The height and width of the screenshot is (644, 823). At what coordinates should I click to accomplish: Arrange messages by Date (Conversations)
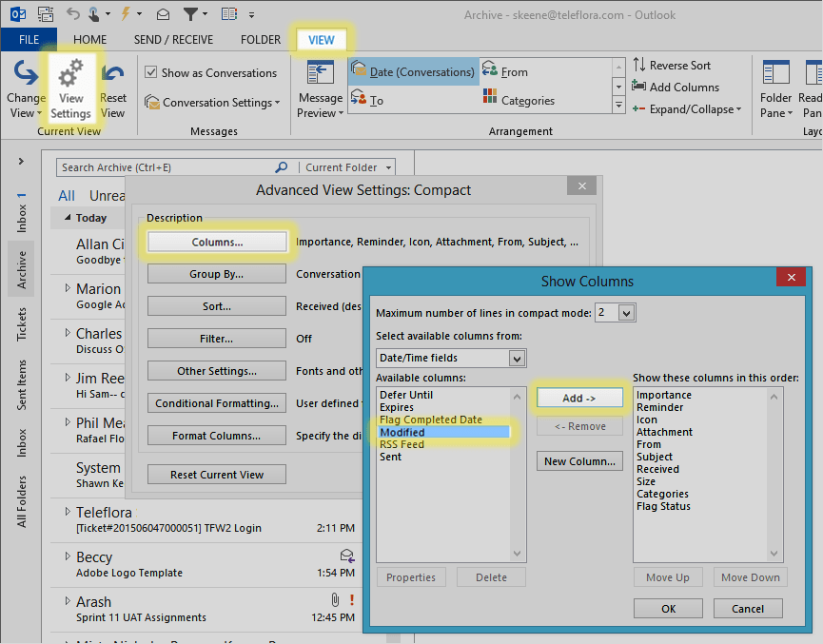coord(413,72)
